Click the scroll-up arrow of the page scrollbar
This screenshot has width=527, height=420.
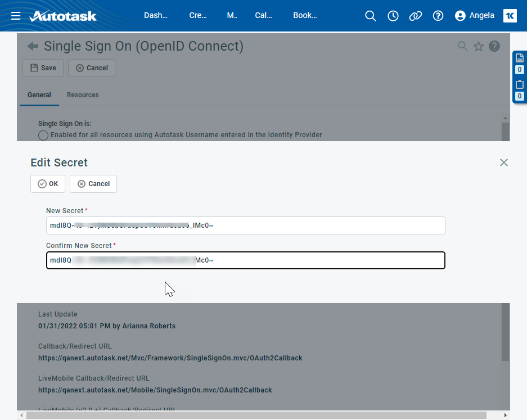[505, 118]
